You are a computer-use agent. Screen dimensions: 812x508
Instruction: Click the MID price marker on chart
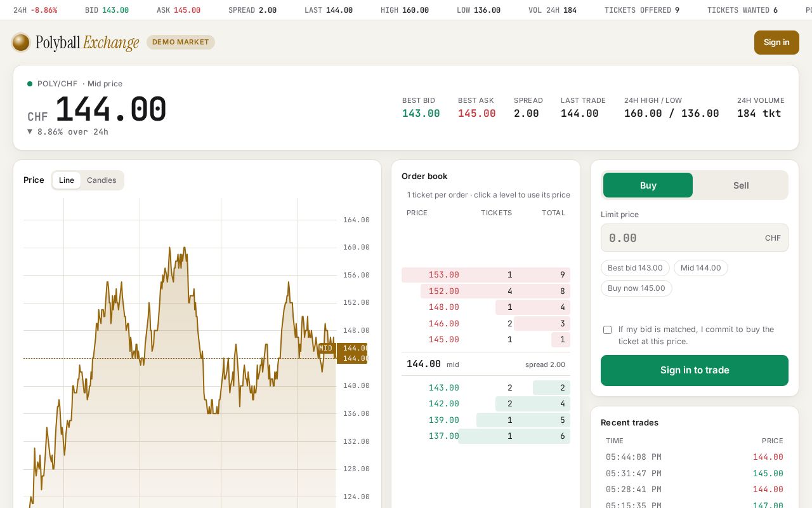point(326,348)
